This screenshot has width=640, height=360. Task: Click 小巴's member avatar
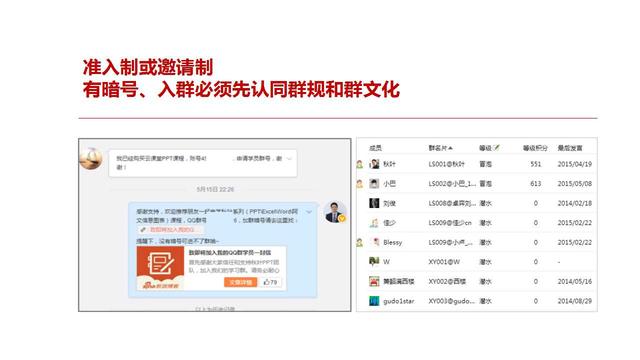click(374, 184)
